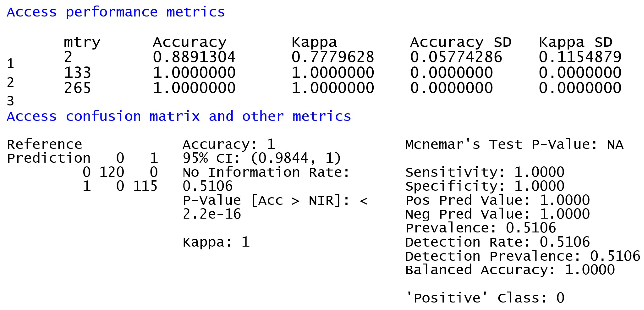Select mtry value 133
Image resolution: width=644 pixels, height=310 pixels.
(x=77, y=73)
